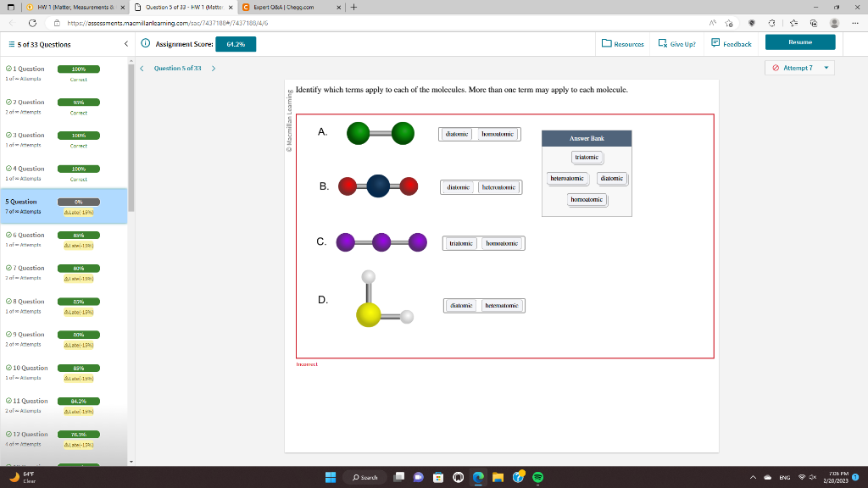Open the Resources link

(x=623, y=44)
